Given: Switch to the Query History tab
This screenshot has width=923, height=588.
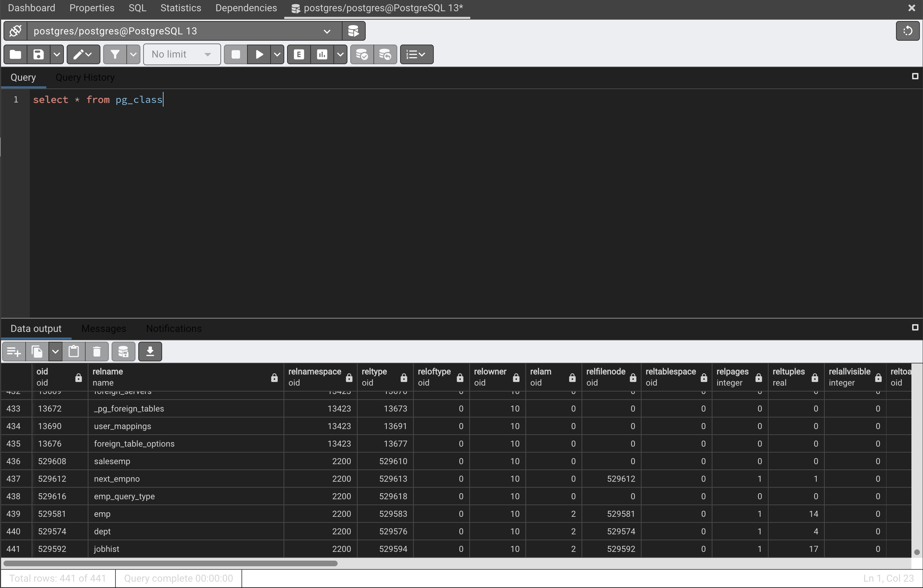Looking at the screenshot, I should (x=85, y=78).
